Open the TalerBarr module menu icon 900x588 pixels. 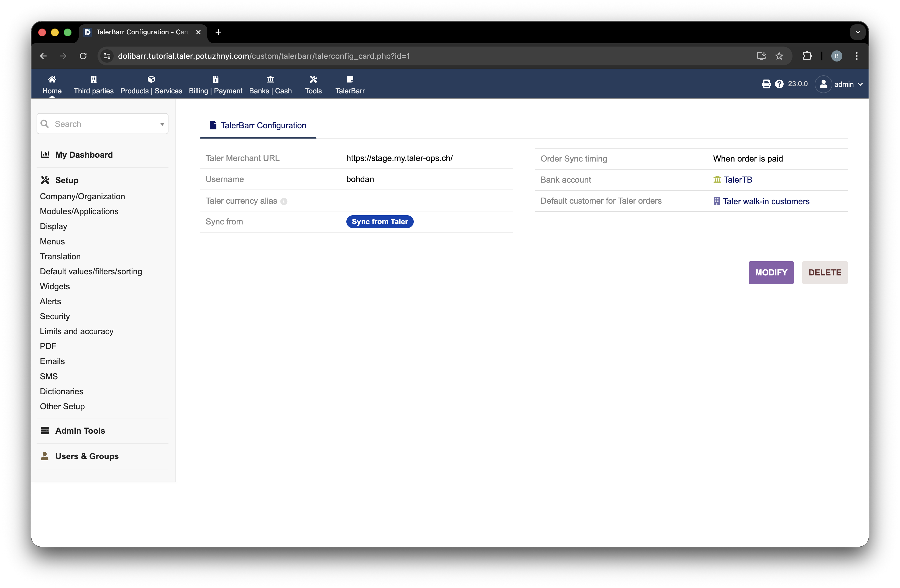coord(350,80)
